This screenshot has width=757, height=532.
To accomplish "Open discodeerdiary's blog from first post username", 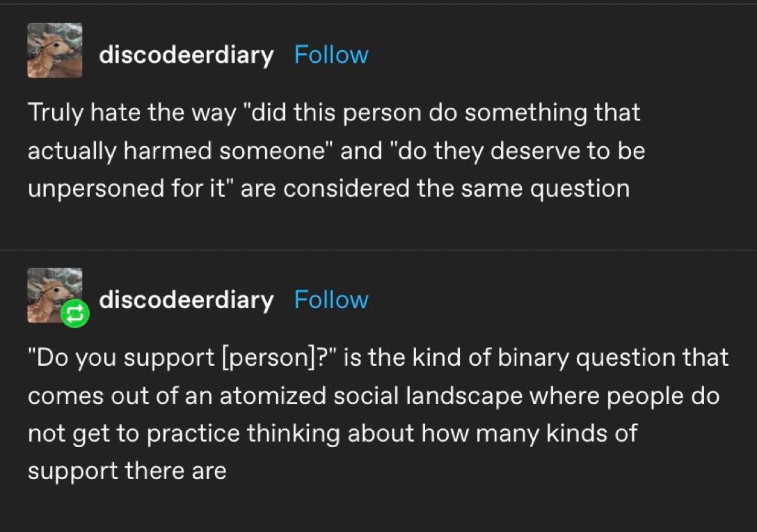I will (x=186, y=55).
